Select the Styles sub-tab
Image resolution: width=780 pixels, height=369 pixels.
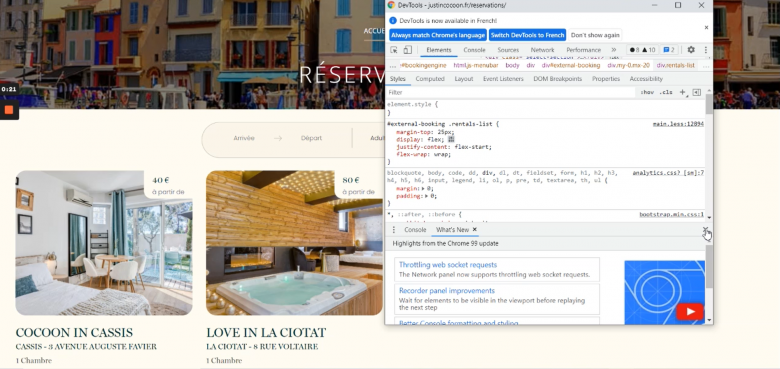coord(397,79)
